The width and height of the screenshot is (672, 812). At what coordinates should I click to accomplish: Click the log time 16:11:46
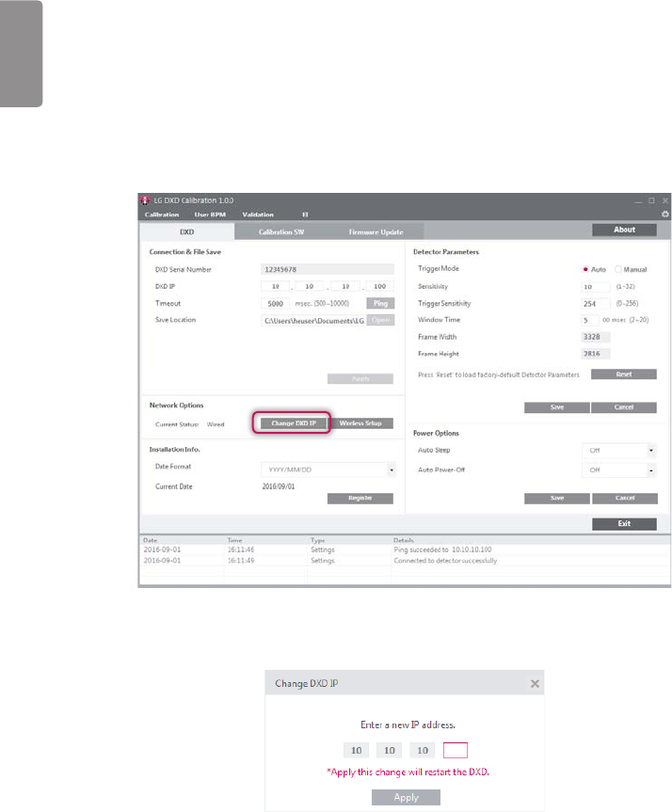[241, 549]
